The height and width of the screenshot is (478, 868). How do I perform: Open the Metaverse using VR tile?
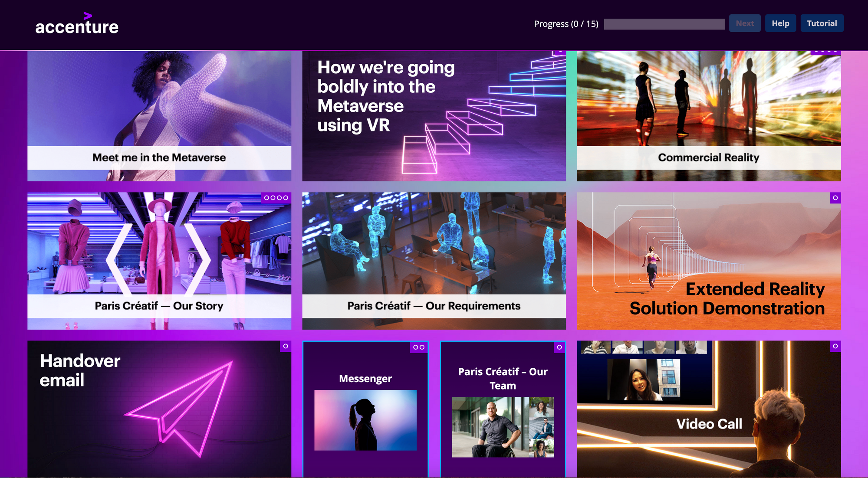pyautogui.click(x=434, y=116)
